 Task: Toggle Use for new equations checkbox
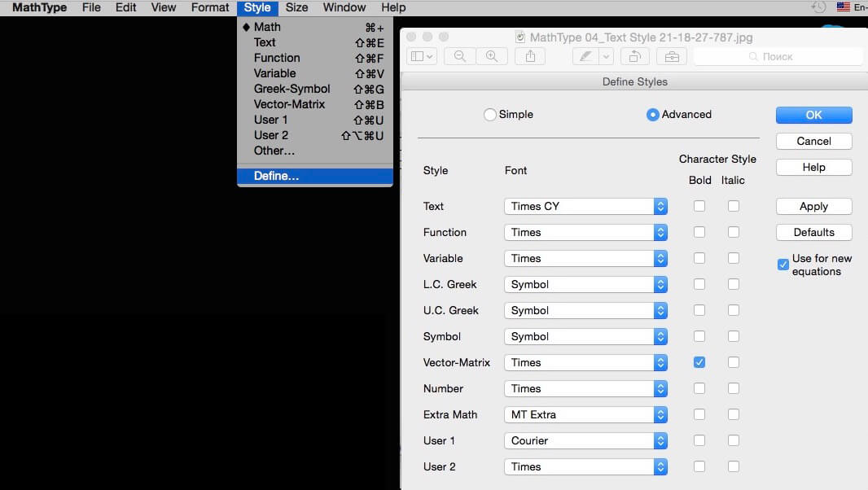coord(783,265)
